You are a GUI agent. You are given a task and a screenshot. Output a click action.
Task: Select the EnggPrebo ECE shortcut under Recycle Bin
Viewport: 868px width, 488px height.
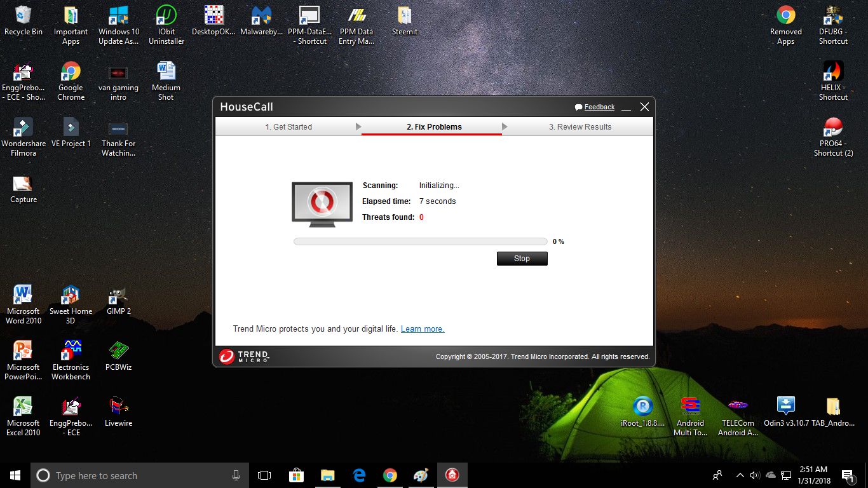tap(24, 81)
